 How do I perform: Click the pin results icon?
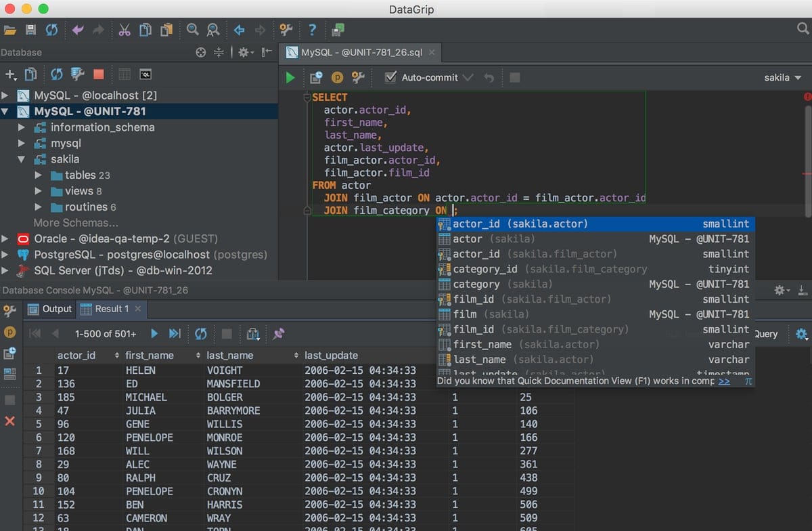[x=279, y=333]
